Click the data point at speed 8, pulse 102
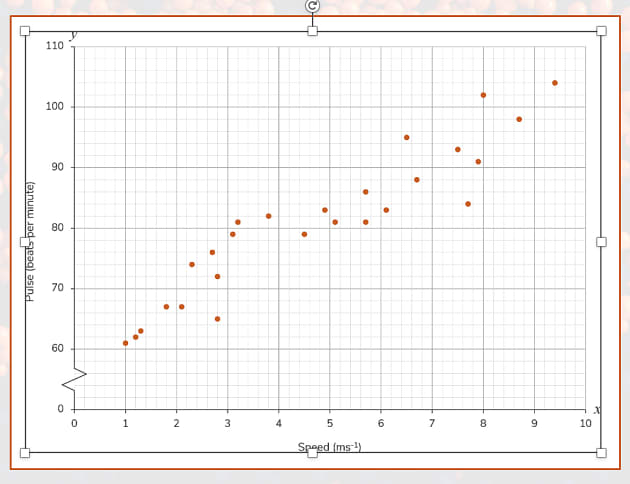The height and width of the screenshot is (484, 630). (483, 95)
